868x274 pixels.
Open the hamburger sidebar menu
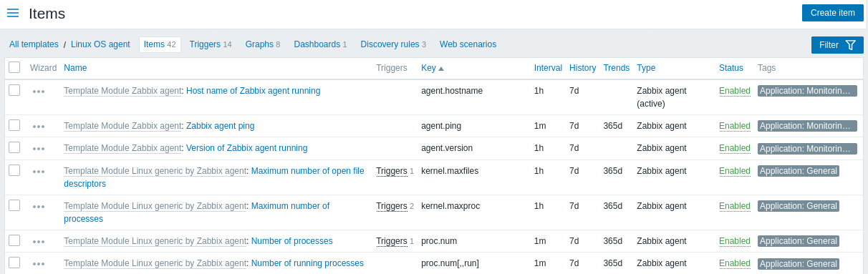[x=13, y=13]
